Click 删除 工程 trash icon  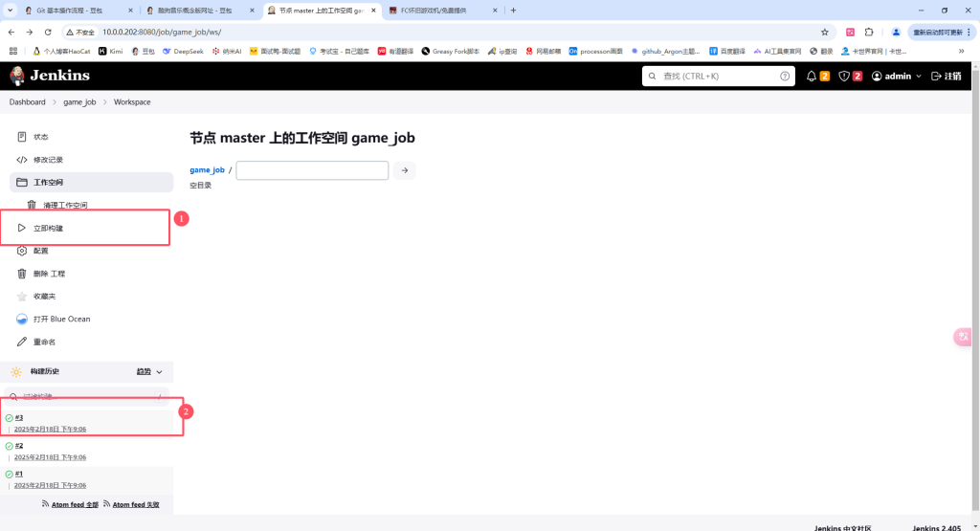pos(22,274)
